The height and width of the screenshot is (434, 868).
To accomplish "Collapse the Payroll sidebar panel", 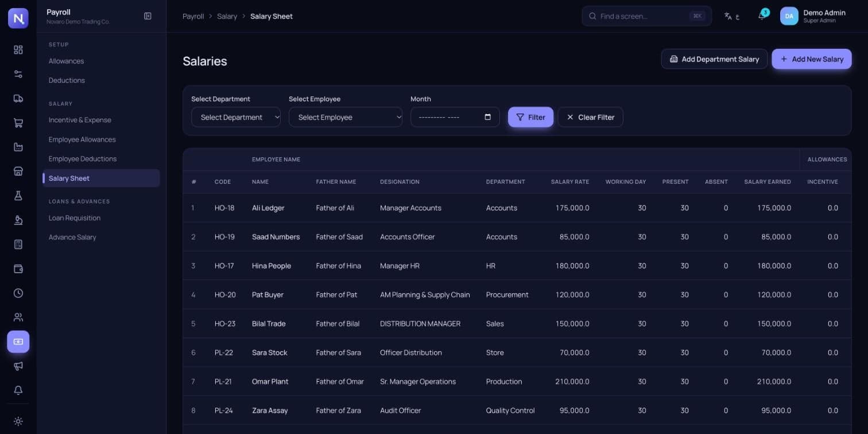I will pyautogui.click(x=148, y=16).
